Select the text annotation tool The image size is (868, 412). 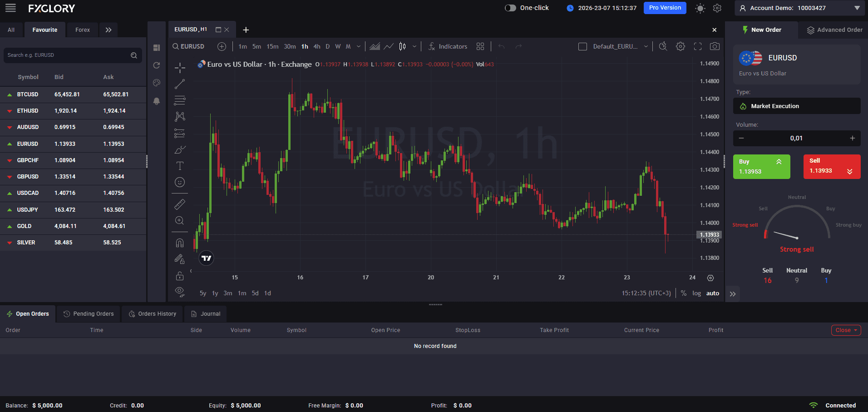[180, 166]
